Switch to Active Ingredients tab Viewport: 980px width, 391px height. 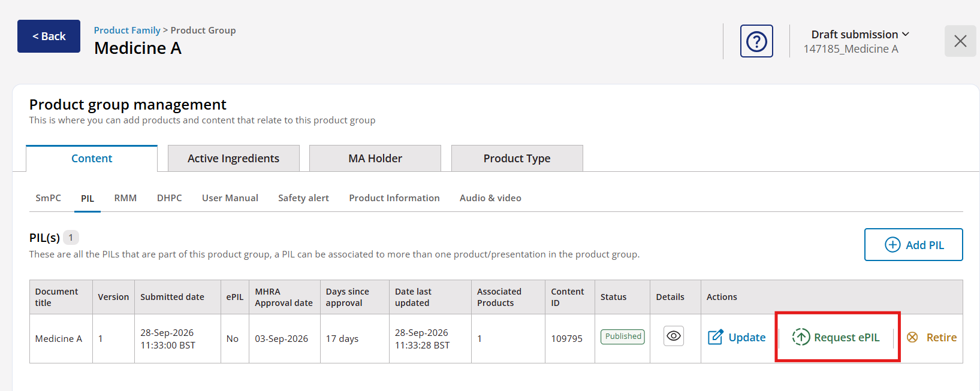tap(233, 158)
